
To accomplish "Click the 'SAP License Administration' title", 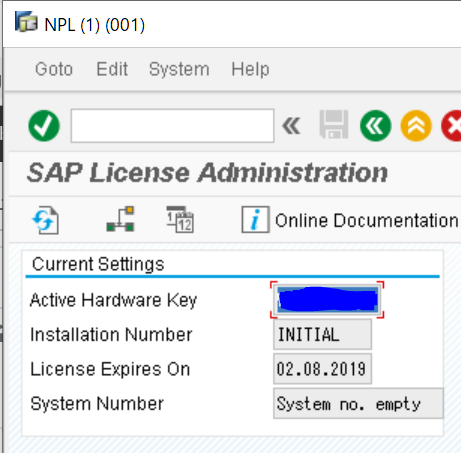I will (207, 173).
